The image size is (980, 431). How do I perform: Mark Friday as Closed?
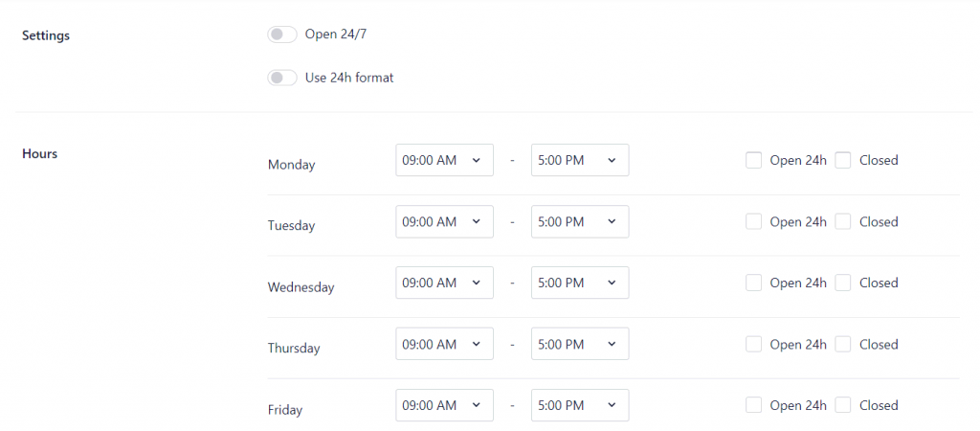coord(843,405)
